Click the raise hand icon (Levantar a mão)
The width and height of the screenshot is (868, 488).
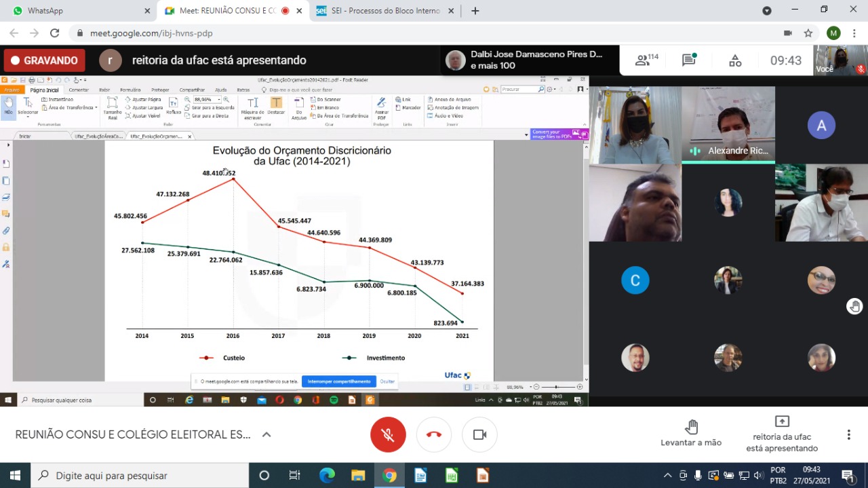coord(691,428)
